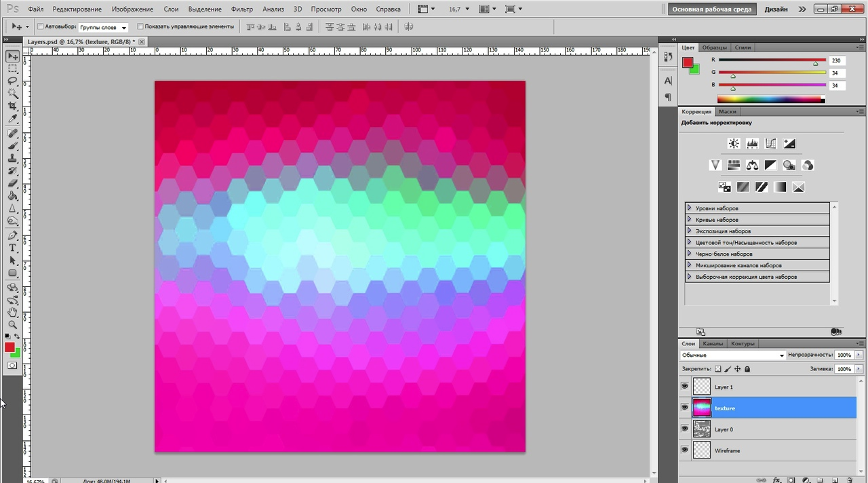Select the Layer 0 thumbnail
Screen dimensions: 868x483
tap(702, 429)
